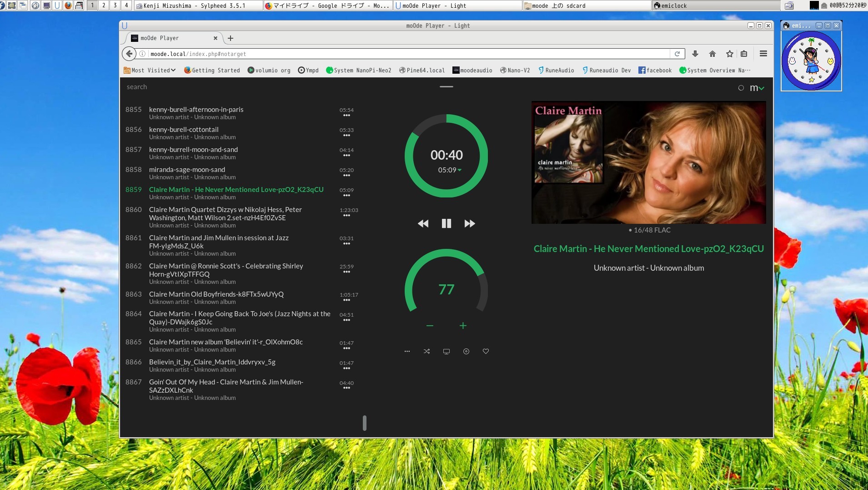The width and height of the screenshot is (868, 490).
Task: Open the moOde 'm' main menu dropdown
Action: coord(757,88)
